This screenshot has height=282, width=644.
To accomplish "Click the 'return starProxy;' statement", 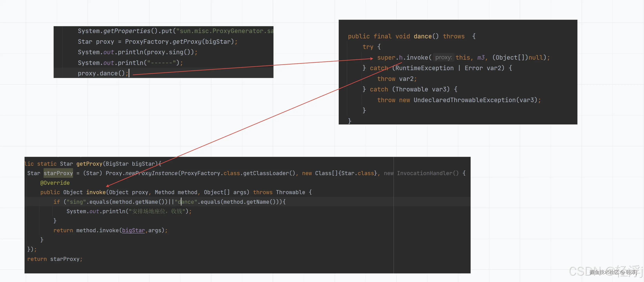I will point(55,259).
